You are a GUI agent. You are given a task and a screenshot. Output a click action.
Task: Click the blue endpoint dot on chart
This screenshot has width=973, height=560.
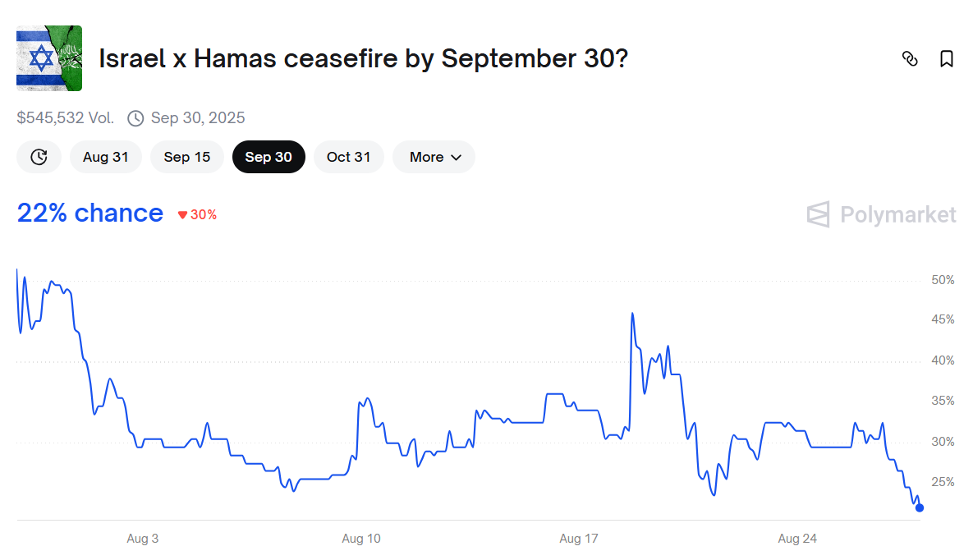pyautogui.click(x=920, y=507)
